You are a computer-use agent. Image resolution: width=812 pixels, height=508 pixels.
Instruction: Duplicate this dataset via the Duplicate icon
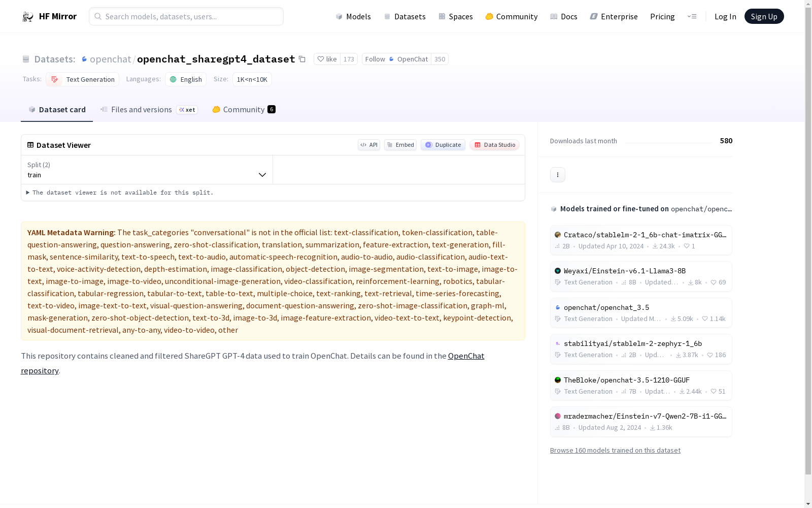pos(443,145)
